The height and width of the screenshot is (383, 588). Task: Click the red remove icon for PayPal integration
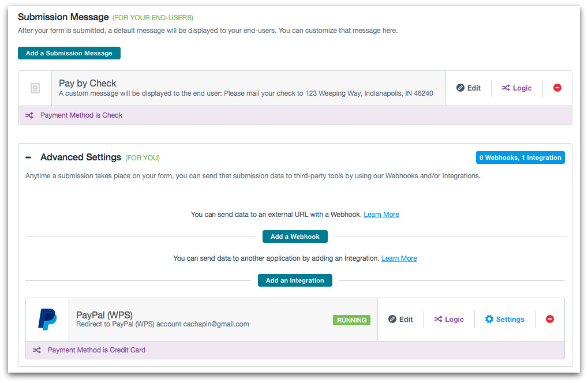click(549, 319)
